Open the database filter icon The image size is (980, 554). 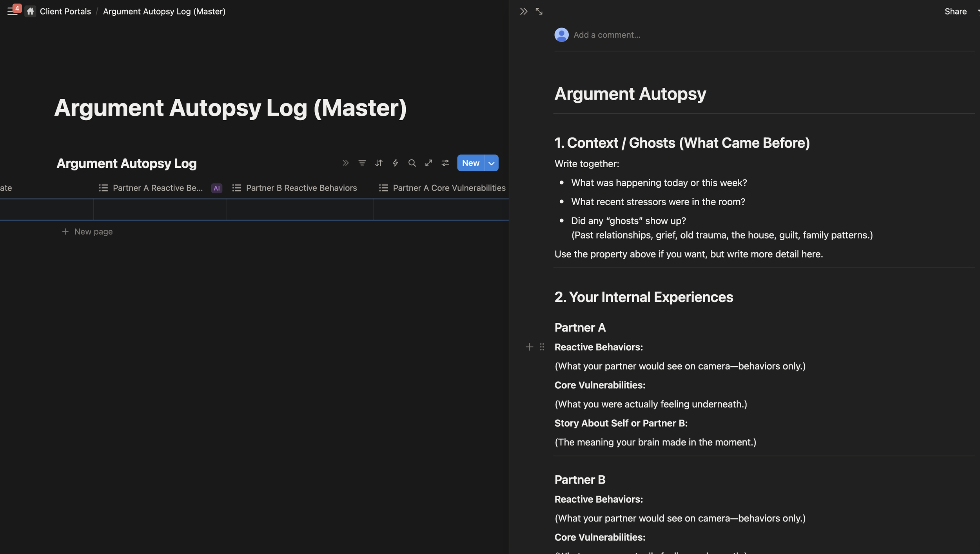click(362, 163)
